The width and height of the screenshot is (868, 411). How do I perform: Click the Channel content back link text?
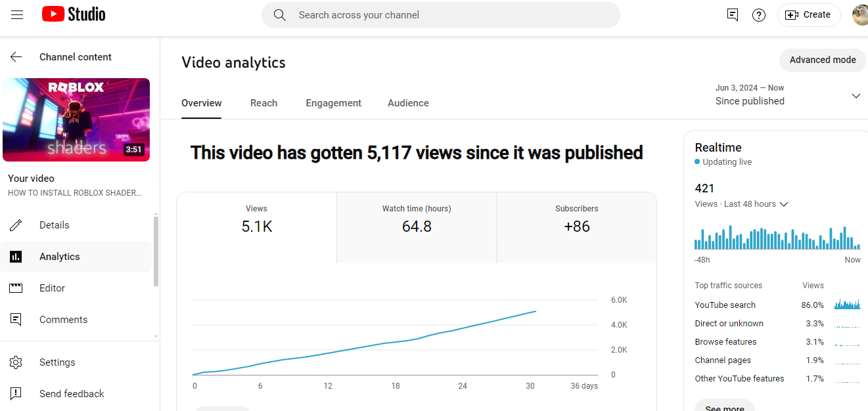[x=76, y=57]
